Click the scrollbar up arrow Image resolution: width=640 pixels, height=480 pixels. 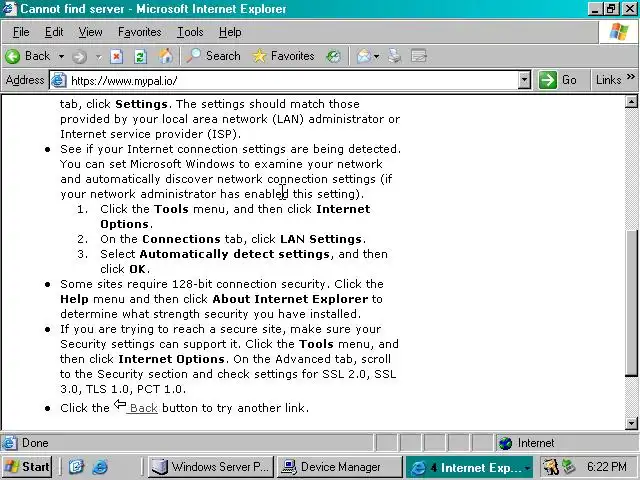[x=631, y=102]
